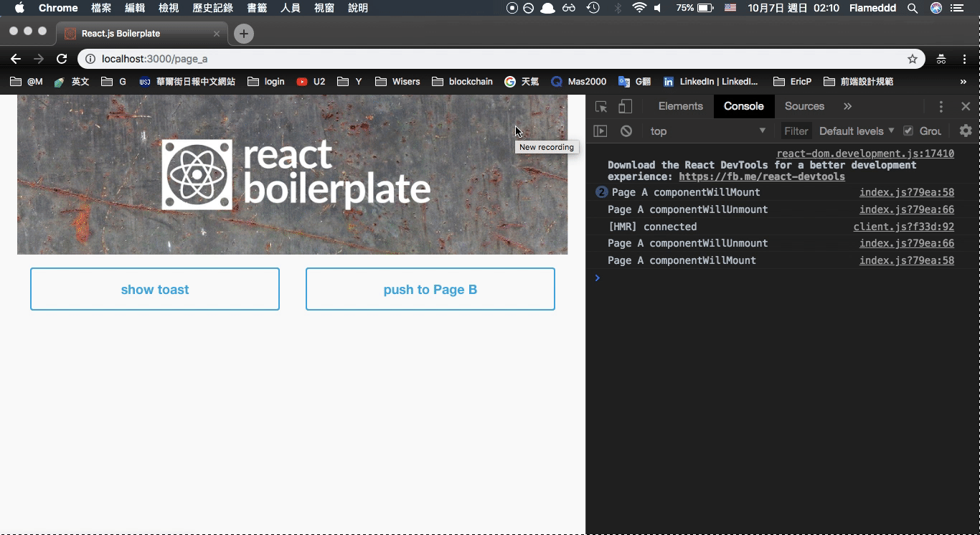This screenshot has height=535, width=980.
Task: Open the 歷史記錄 menu
Action: coord(213,8)
